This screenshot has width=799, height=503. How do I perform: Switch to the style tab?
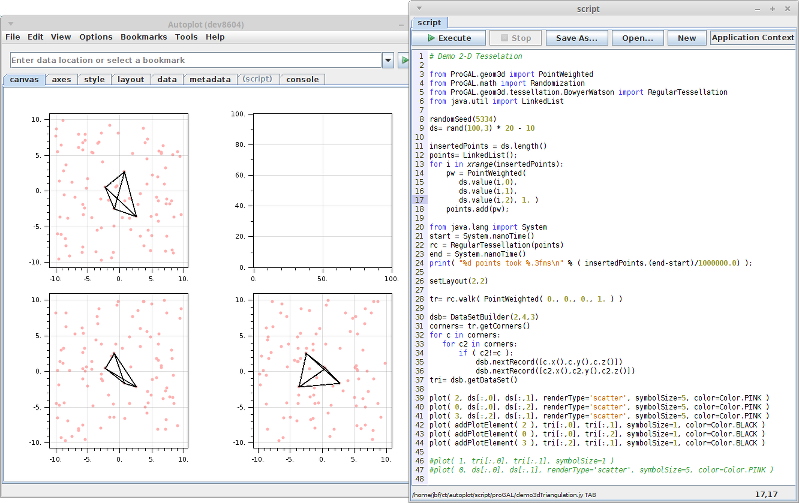(x=94, y=79)
